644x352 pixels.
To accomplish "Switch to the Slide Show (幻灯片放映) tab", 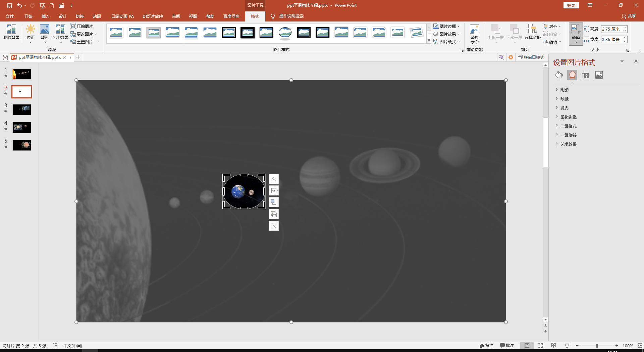I will click(153, 16).
